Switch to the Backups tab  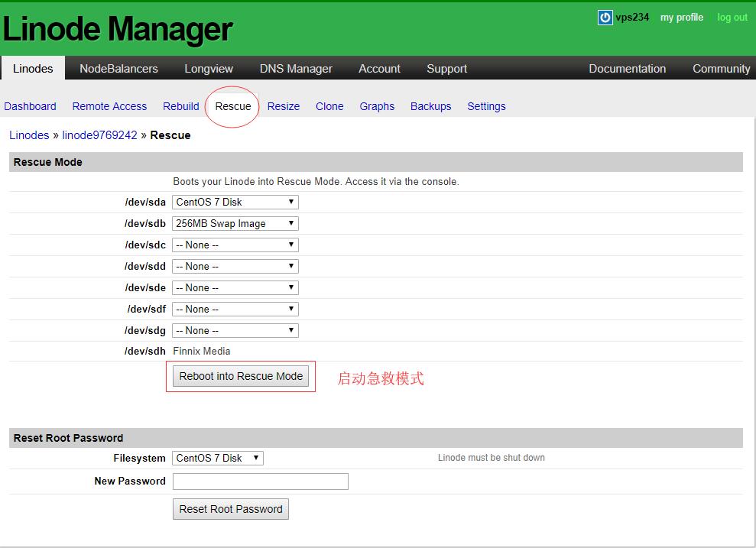click(430, 106)
